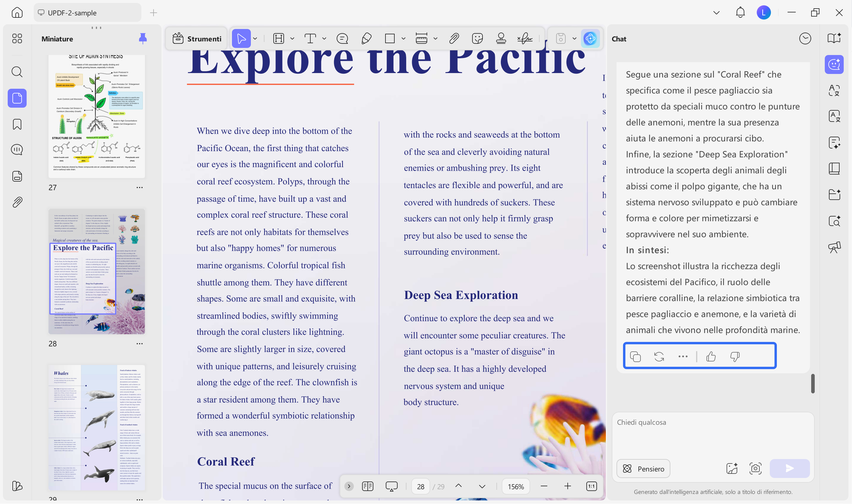Expand the bottom navigation bar arrow
This screenshot has width=852, height=504.
pos(349,487)
